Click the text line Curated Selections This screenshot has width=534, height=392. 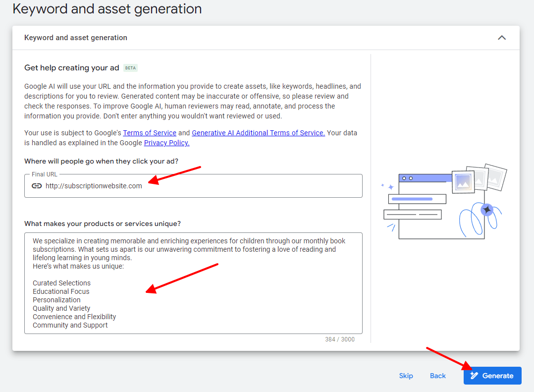61,283
